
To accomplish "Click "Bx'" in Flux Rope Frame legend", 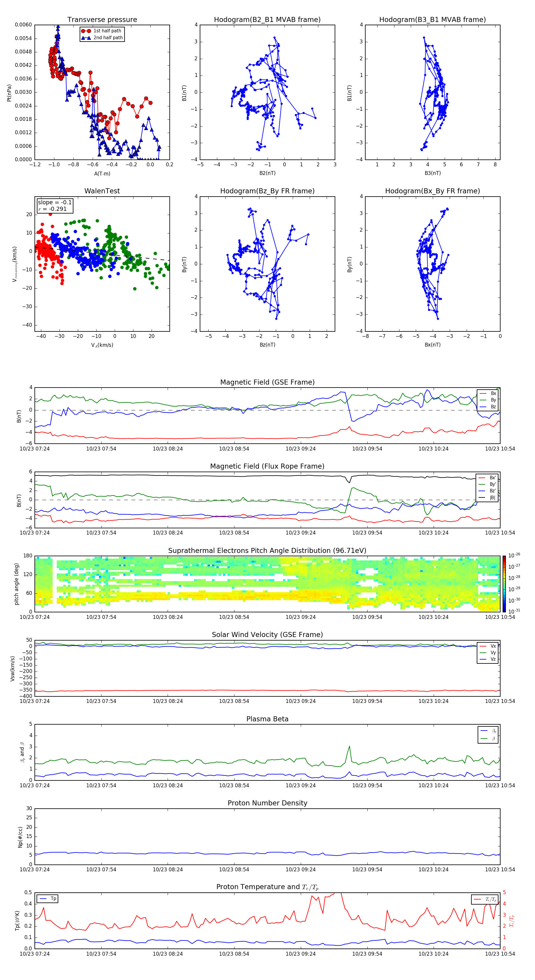I will [x=487, y=478].
